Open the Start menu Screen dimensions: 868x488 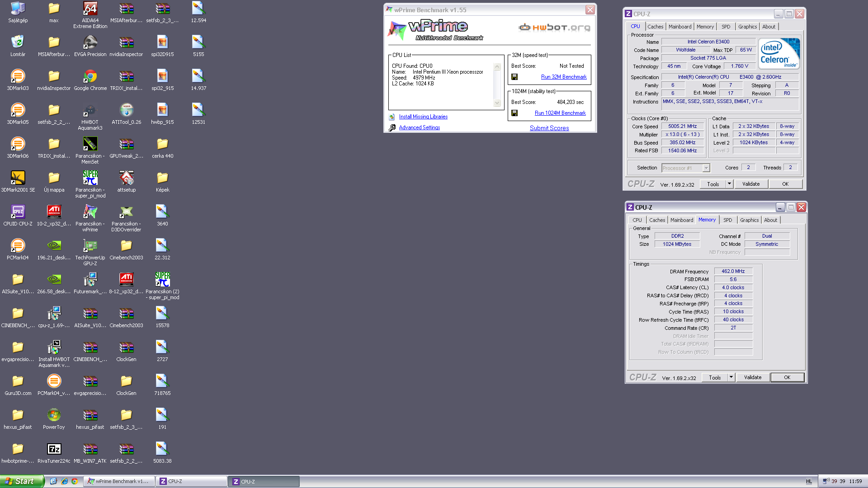pyautogui.click(x=22, y=481)
